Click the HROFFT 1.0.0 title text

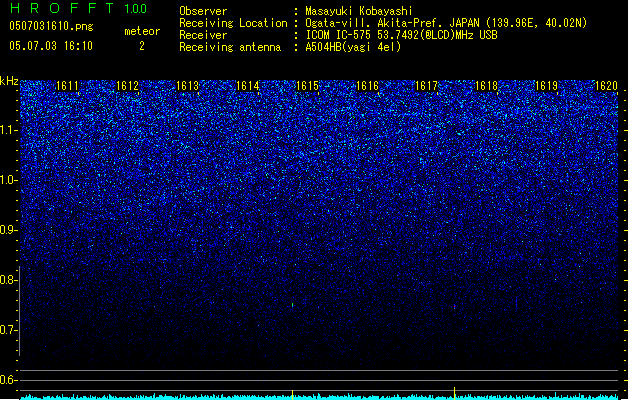pos(78,8)
